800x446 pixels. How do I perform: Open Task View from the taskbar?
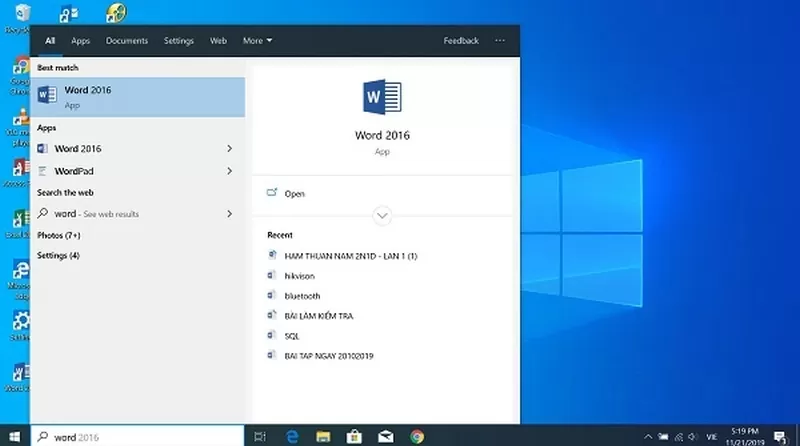click(x=260, y=437)
